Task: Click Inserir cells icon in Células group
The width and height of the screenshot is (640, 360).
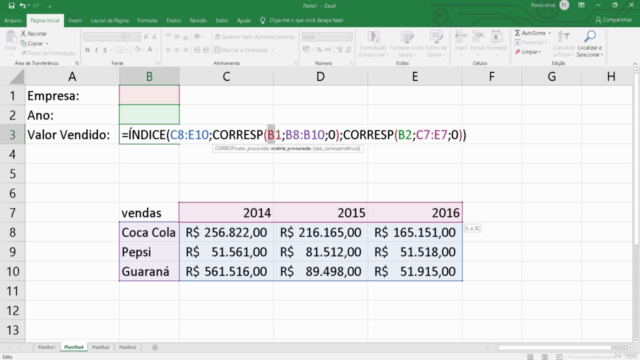Action: pyautogui.click(x=461, y=37)
